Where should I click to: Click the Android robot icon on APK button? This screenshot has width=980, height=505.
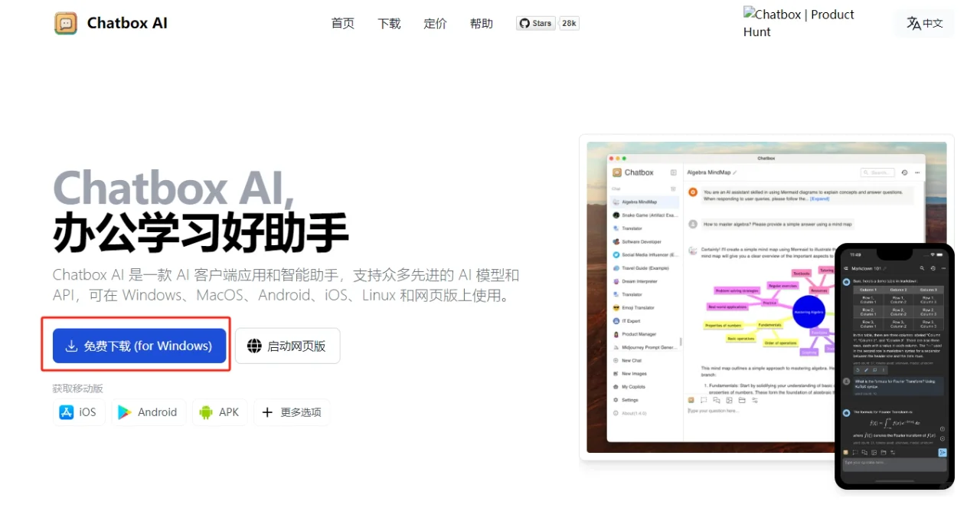point(205,412)
